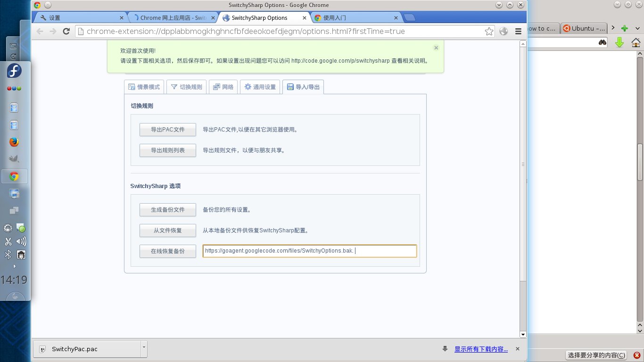644x362 pixels.
Task: Open the SwitchyPac.pac downloaded file
Action: point(87,349)
